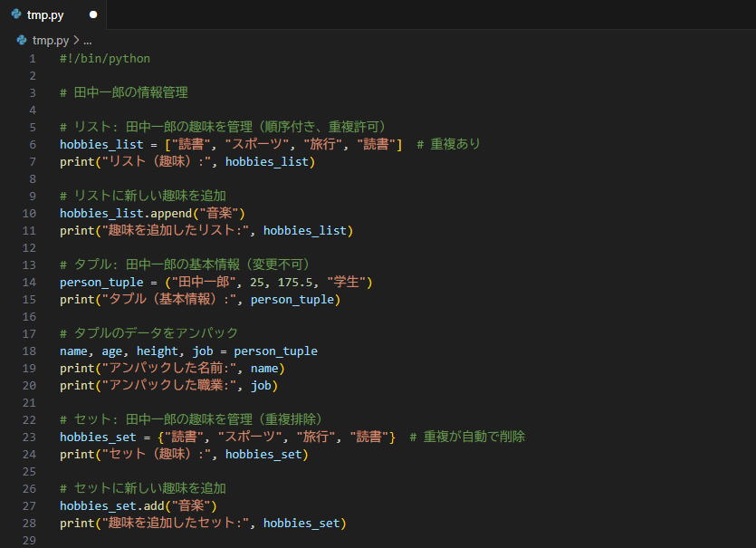Image resolution: width=756 pixels, height=548 pixels.
Task: Click the Python file icon in tab
Action: [16, 14]
